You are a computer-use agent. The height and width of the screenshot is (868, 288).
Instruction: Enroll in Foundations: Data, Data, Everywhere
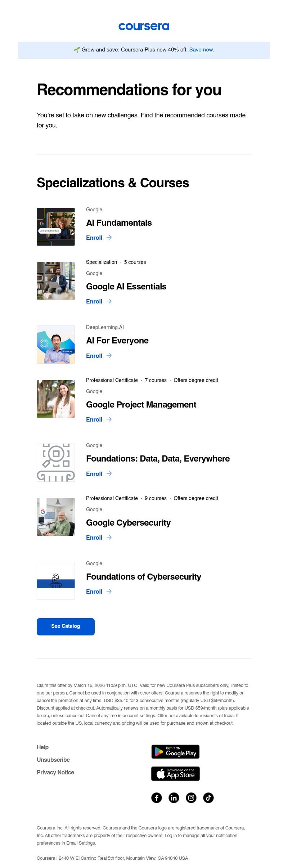coord(94,474)
